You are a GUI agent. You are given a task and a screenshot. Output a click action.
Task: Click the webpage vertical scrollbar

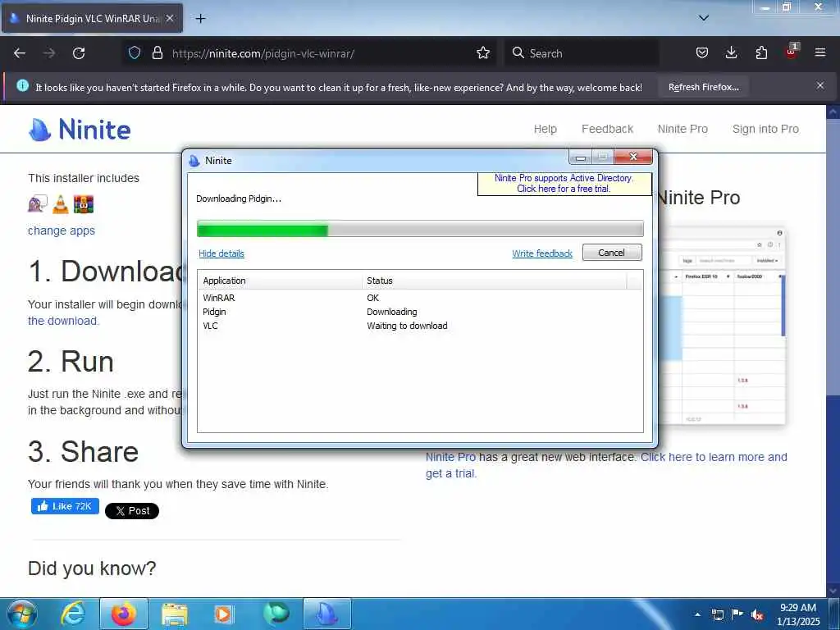click(x=833, y=351)
